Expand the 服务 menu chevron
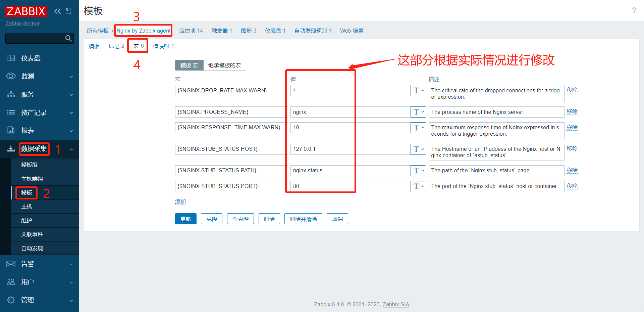 pyautogui.click(x=71, y=95)
